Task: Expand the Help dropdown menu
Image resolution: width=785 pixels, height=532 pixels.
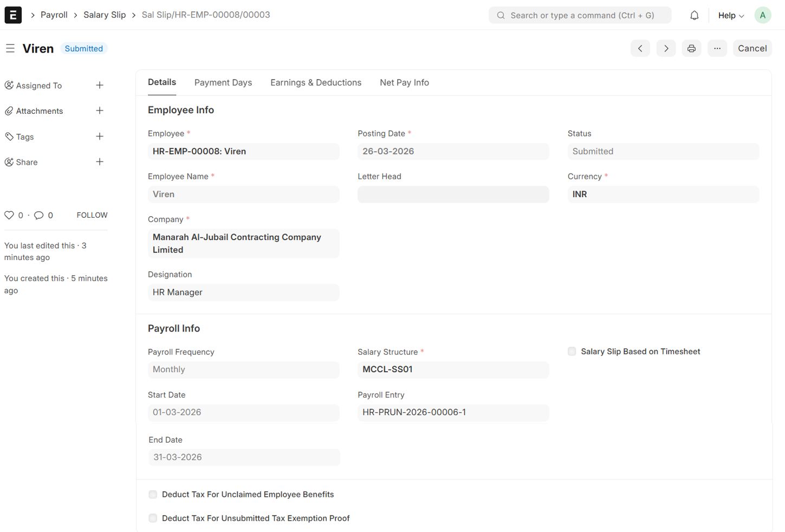Action: point(730,15)
